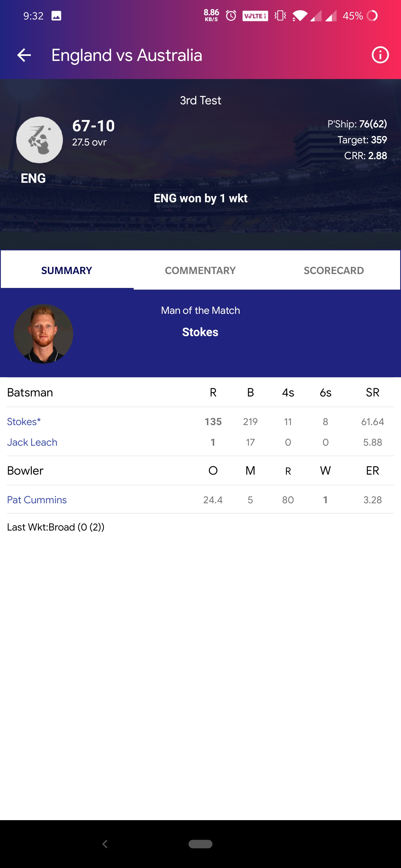Tap the Wi-Fi signal icon
401x868 pixels.
pyautogui.click(x=299, y=16)
